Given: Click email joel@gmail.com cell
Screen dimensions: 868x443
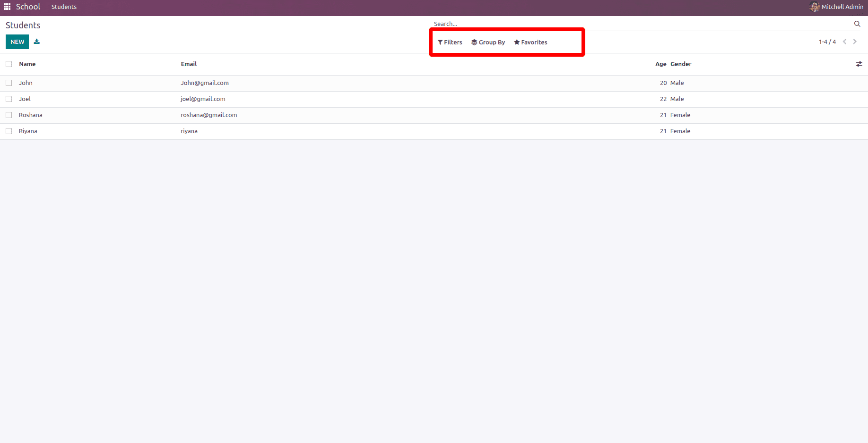Looking at the screenshot, I should [x=203, y=99].
